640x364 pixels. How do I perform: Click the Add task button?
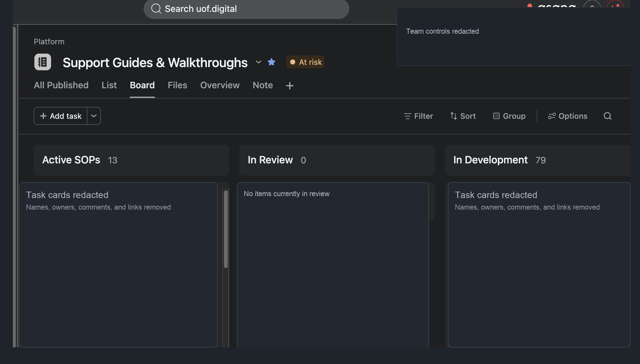(x=61, y=116)
